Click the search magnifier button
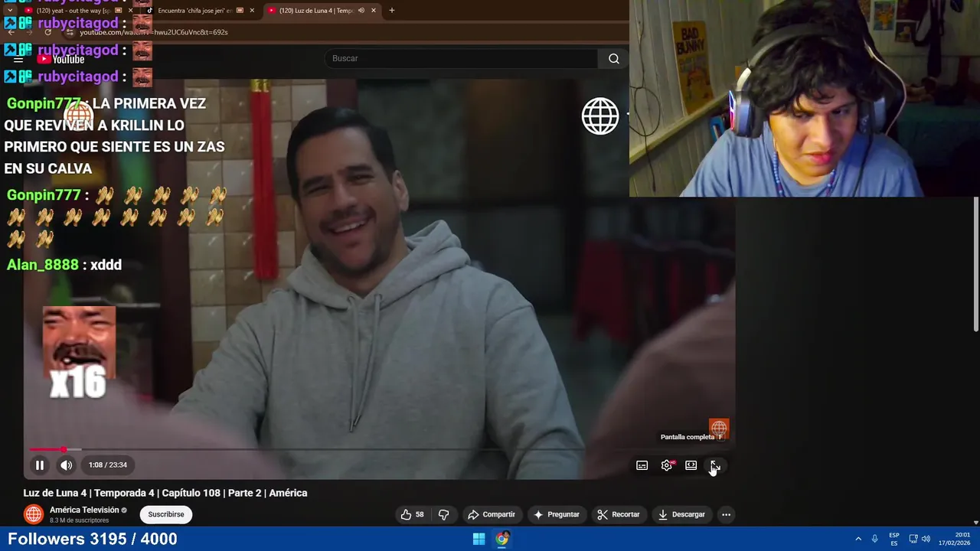Screen dimensions: 980x551 614,58
